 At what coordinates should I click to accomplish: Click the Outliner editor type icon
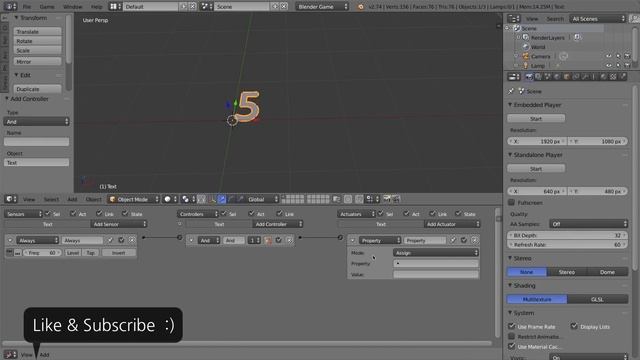tap(513, 19)
